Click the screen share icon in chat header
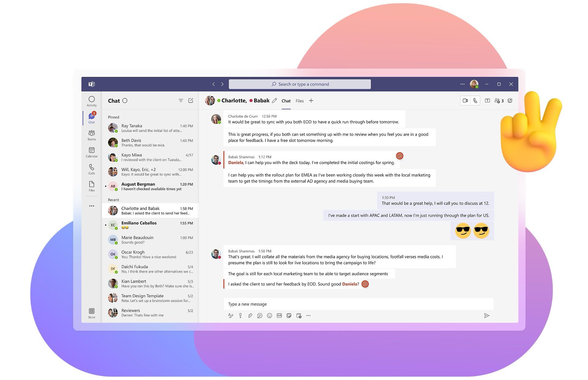 (487, 100)
